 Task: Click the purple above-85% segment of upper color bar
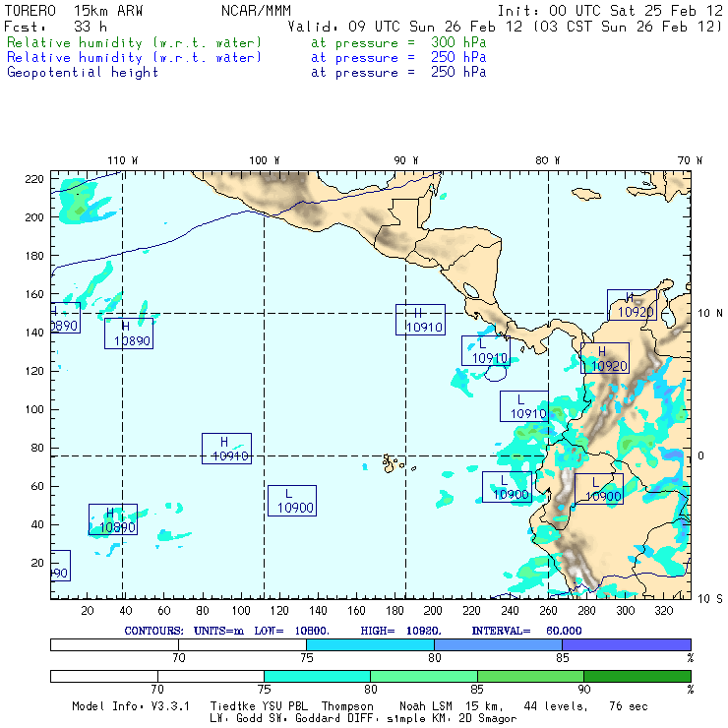[x=627, y=644]
